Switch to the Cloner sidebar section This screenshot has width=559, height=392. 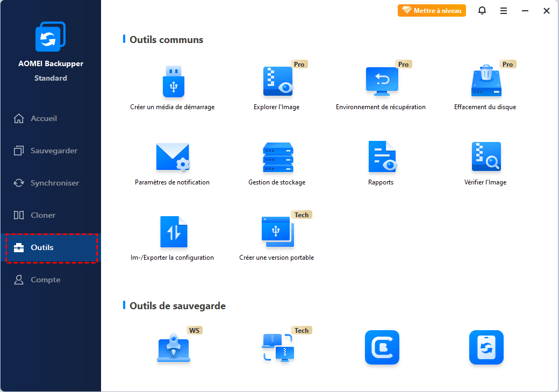(x=51, y=215)
